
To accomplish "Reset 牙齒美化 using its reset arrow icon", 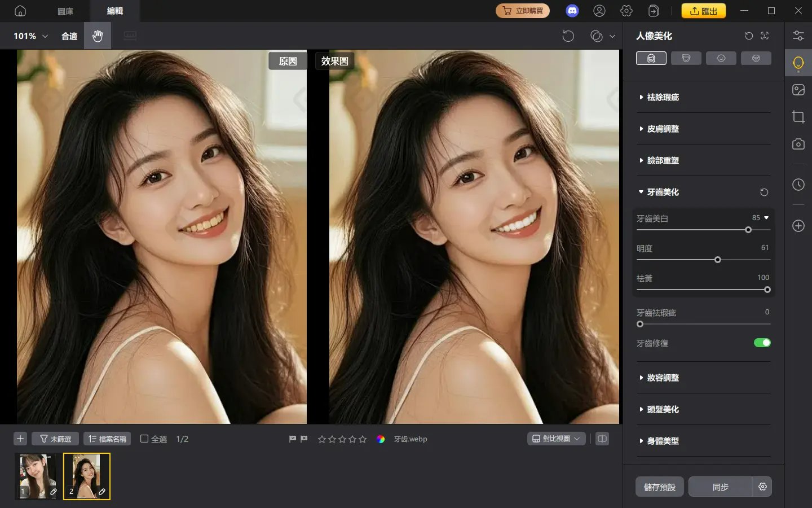I will [764, 192].
